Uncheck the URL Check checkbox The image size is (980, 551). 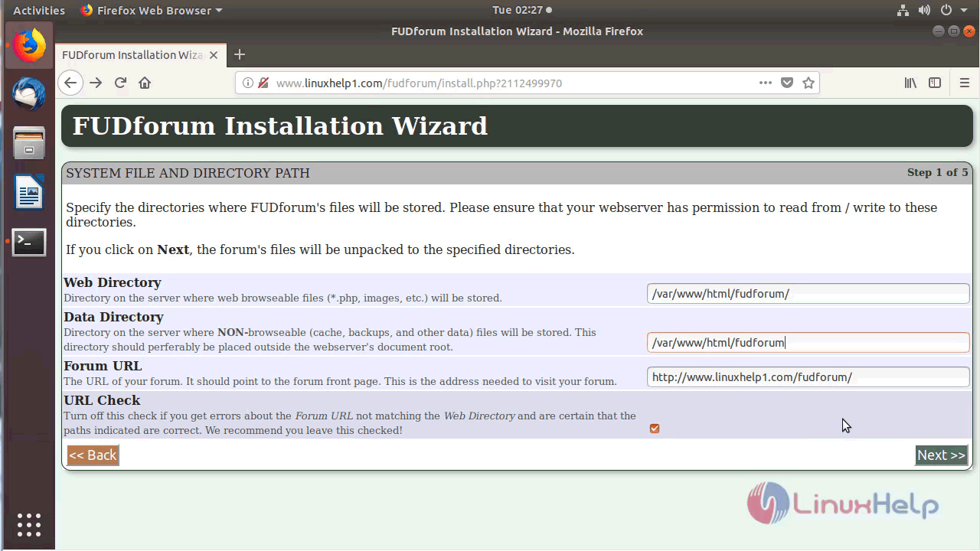[655, 429]
